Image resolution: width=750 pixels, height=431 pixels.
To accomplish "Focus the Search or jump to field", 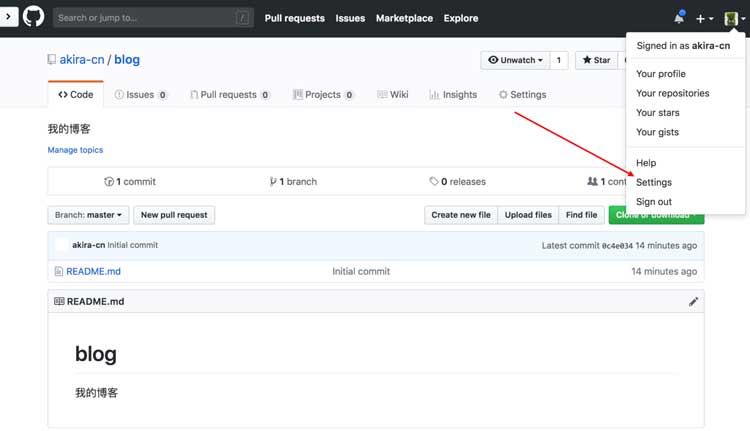I will pyautogui.click(x=153, y=18).
